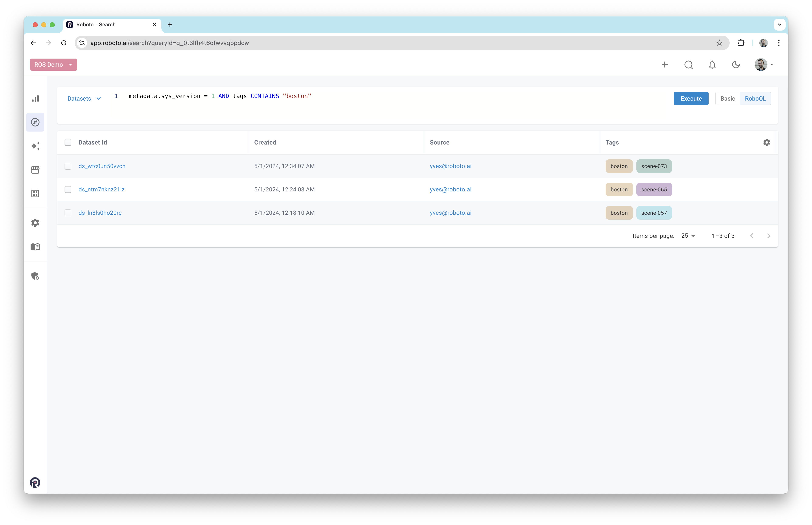Select all datasets header checkbox
Viewport: 812px width, 525px height.
[x=68, y=143]
